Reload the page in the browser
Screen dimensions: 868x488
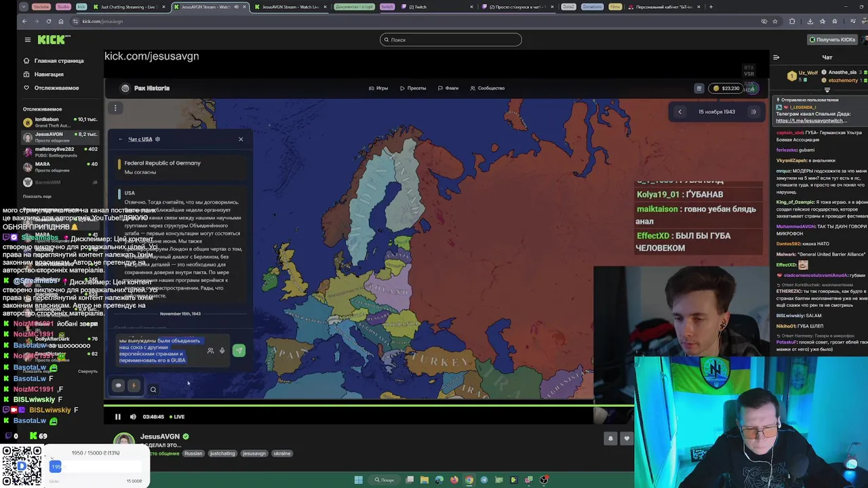[48, 21]
